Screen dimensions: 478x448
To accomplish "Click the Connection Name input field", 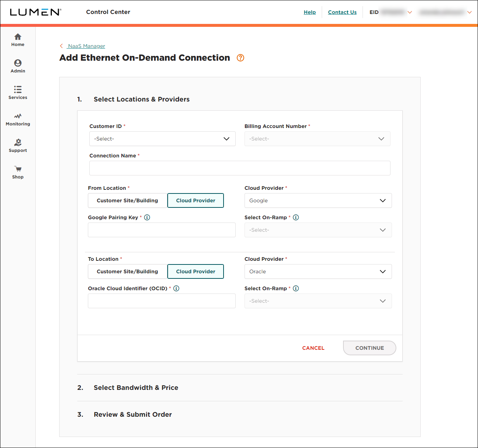I will coord(240,168).
